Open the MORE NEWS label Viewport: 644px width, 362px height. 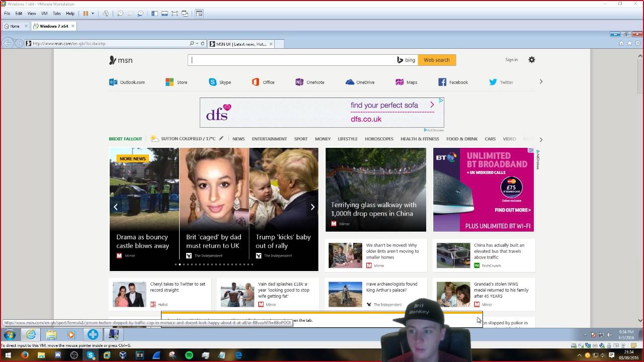click(132, 158)
